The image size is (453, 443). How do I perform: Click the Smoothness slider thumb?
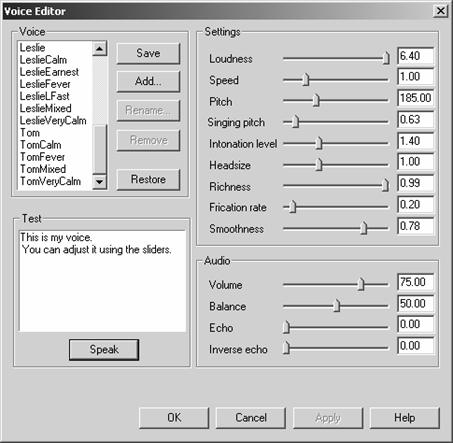click(x=364, y=228)
